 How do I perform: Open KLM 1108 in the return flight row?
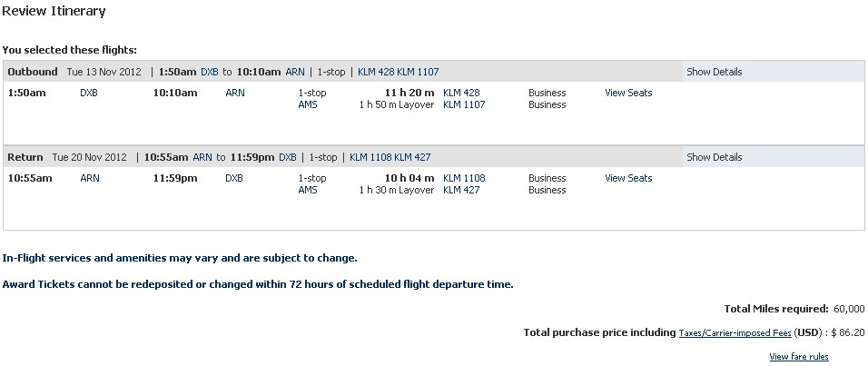[x=464, y=178]
